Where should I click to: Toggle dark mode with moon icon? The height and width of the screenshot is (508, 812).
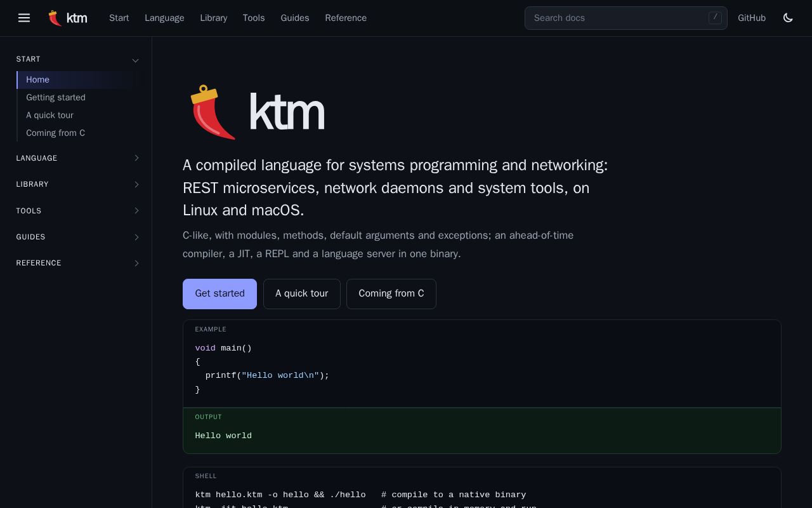[x=788, y=18]
